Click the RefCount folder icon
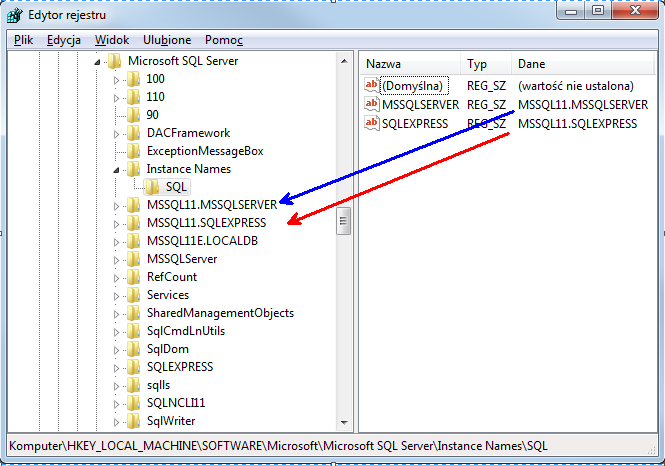 coord(134,277)
